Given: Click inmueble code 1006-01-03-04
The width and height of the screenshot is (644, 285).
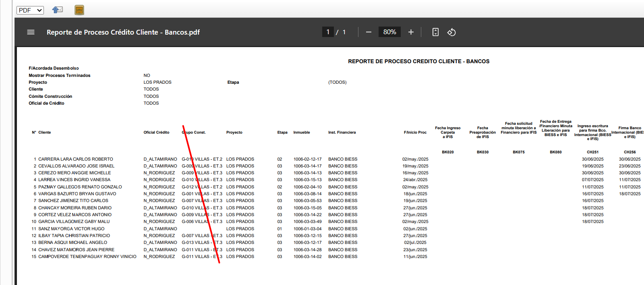Looking at the screenshot, I should point(307,229).
